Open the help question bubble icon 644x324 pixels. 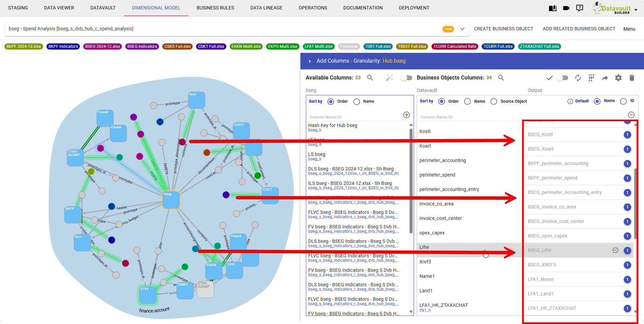coord(580,8)
